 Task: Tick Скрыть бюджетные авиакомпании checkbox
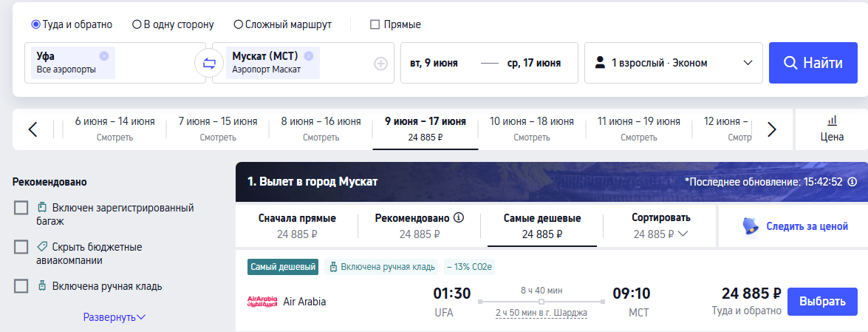[x=21, y=247]
